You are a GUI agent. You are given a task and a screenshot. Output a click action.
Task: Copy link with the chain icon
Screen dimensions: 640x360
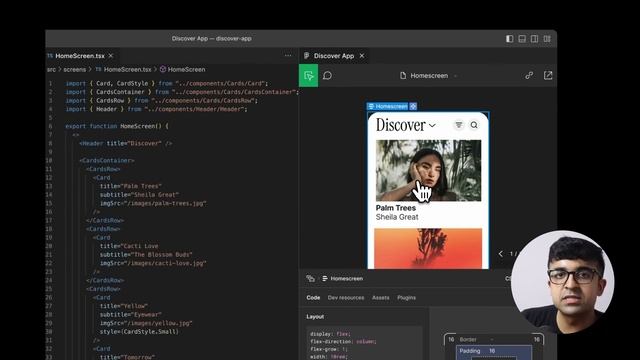tap(529, 76)
